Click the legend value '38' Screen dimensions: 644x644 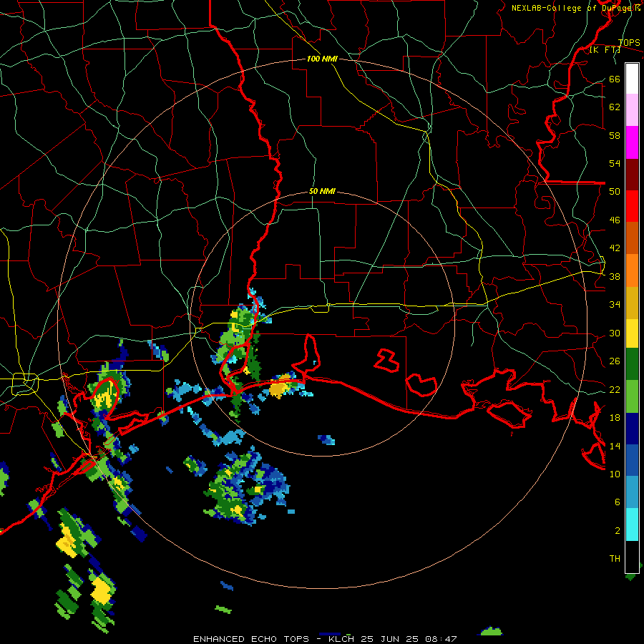(x=615, y=277)
